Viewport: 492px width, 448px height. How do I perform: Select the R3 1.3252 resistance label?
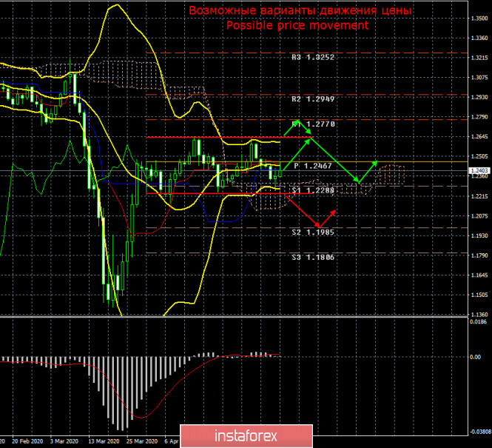(313, 57)
